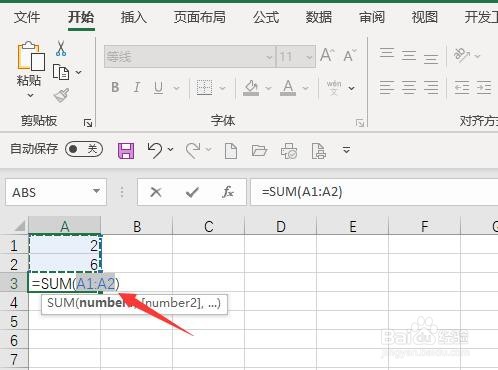Expand the fill color dropdown arrow
This screenshot has height=370, width=498.
coord(268,88)
